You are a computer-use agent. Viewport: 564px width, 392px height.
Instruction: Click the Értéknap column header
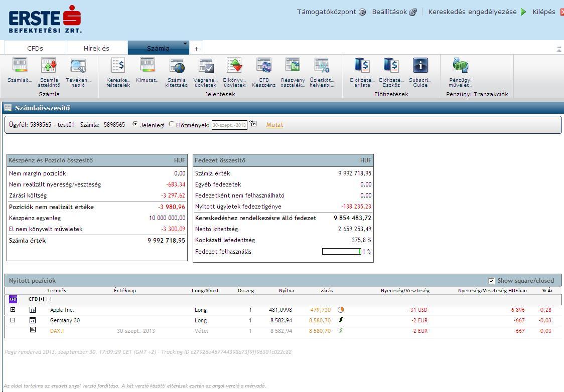pyautogui.click(x=125, y=290)
